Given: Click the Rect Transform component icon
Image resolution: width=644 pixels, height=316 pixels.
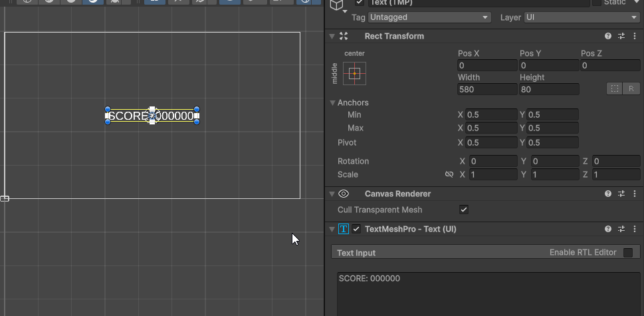Looking at the screenshot, I should click(344, 36).
